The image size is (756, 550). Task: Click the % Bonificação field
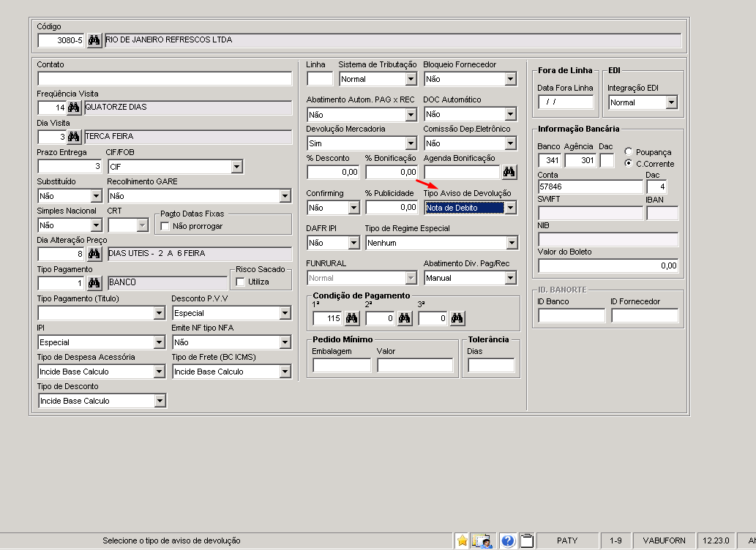point(392,172)
